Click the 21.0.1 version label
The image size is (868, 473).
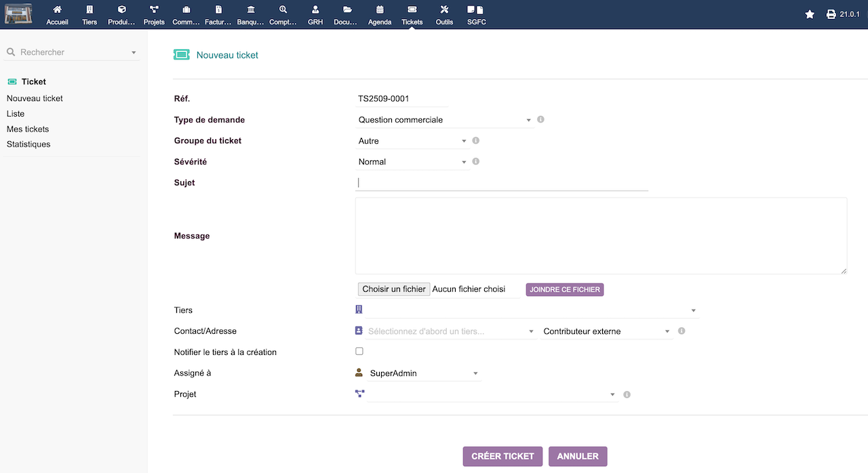click(850, 14)
